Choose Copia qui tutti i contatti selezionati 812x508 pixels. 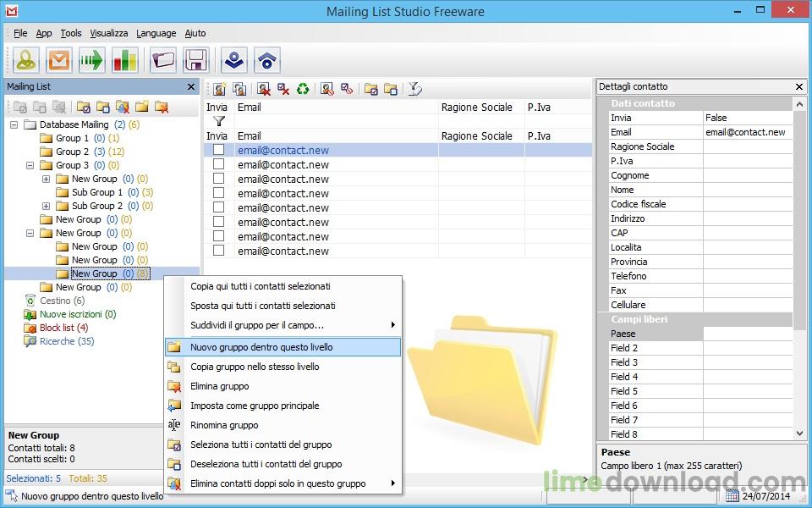pyautogui.click(x=283, y=286)
